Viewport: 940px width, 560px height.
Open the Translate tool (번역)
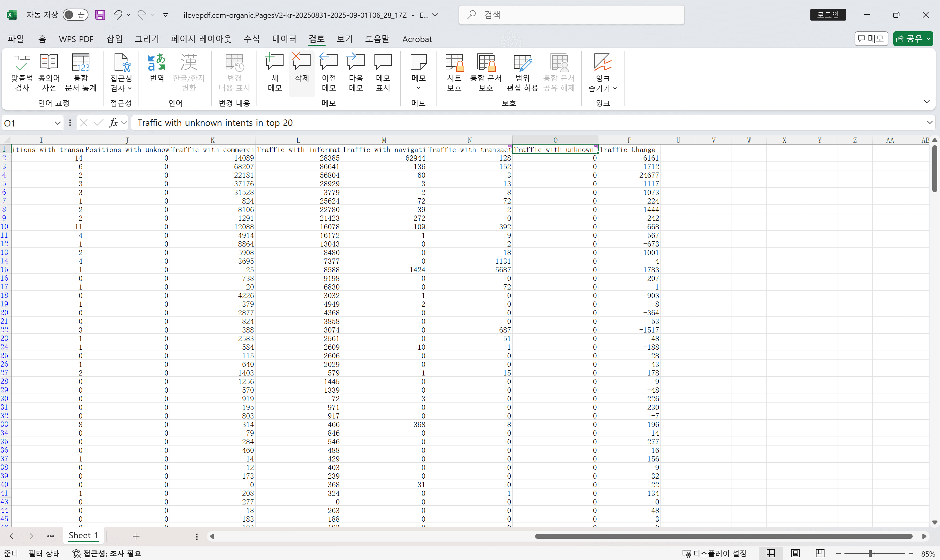pos(157,68)
